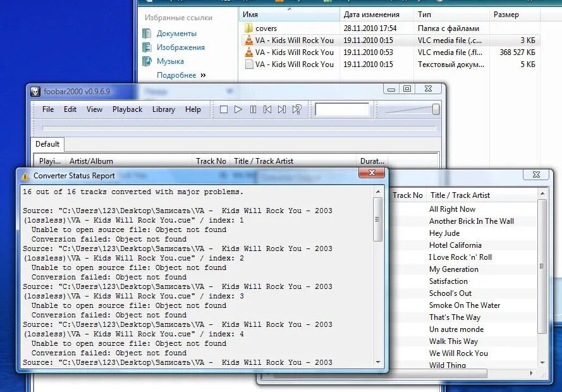Open the Playback menu
The width and height of the screenshot is (562, 392).
127,109
